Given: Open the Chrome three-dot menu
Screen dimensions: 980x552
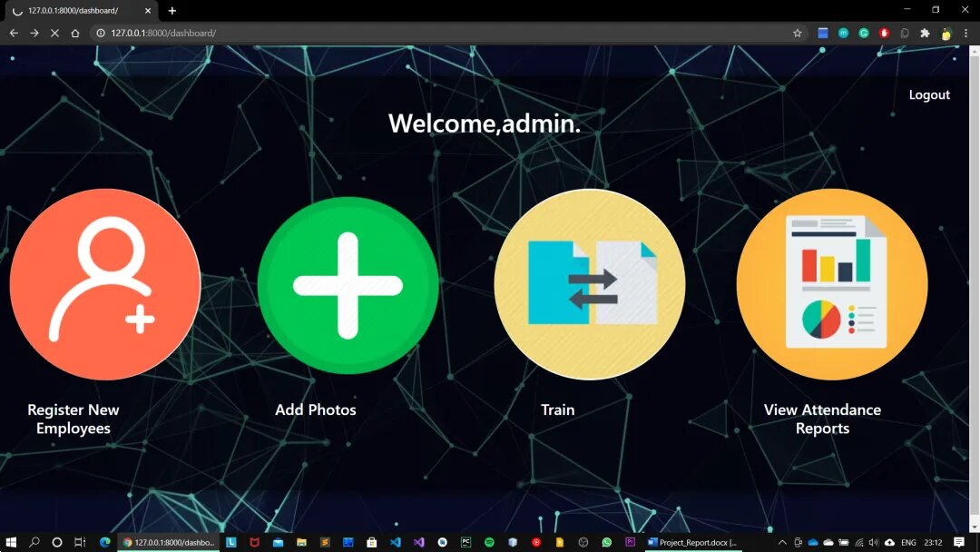Looking at the screenshot, I should coord(965,33).
